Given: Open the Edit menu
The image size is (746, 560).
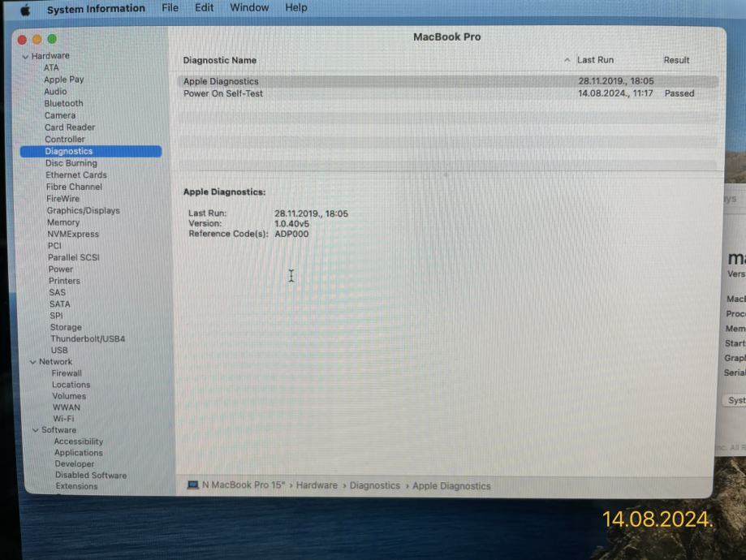Looking at the screenshot, I should (204, 7).
